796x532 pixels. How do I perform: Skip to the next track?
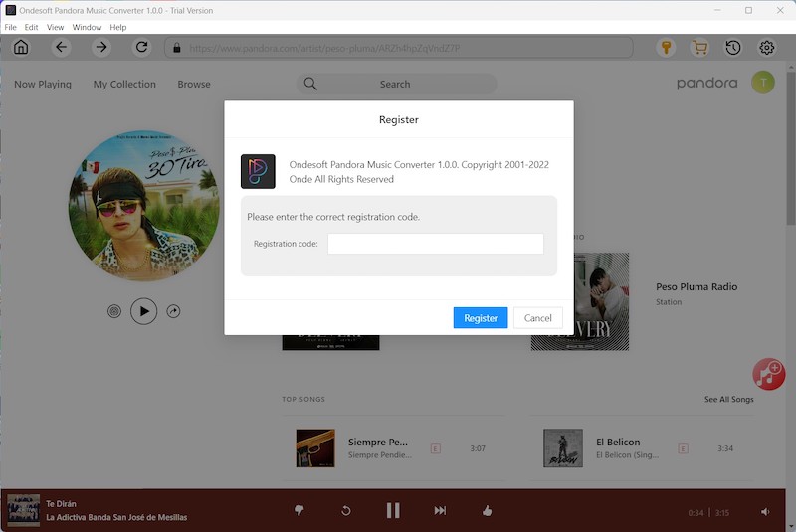point(440,511)
